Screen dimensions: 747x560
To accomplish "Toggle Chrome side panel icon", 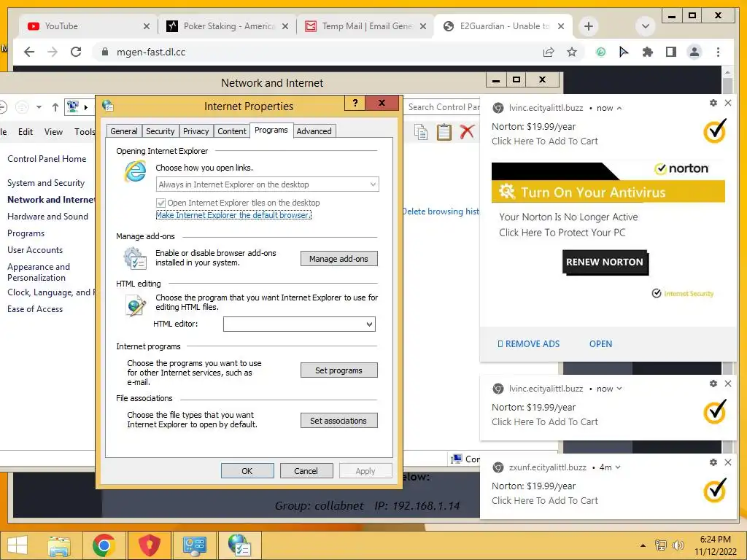I will click(x=671, y=52).
